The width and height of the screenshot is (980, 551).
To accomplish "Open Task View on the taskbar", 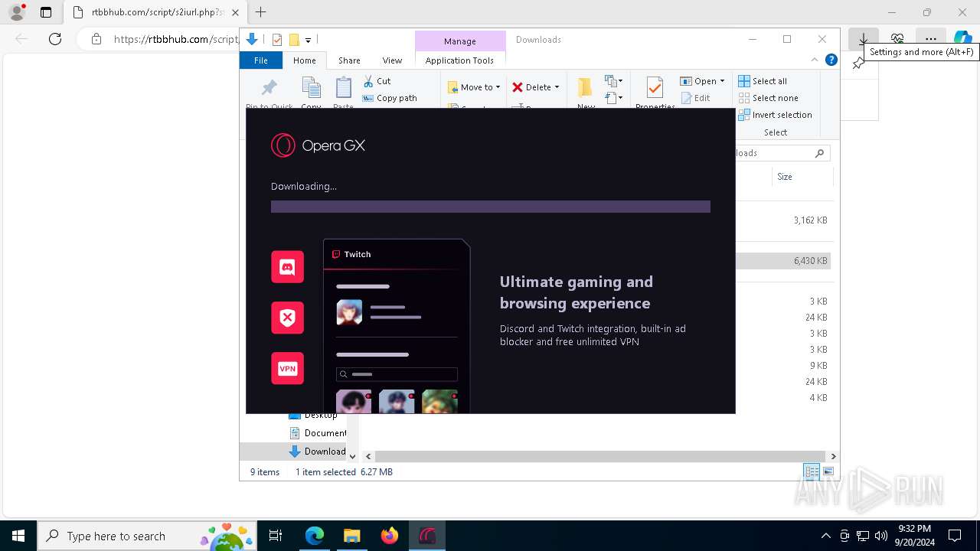I will tap(276, 536).
